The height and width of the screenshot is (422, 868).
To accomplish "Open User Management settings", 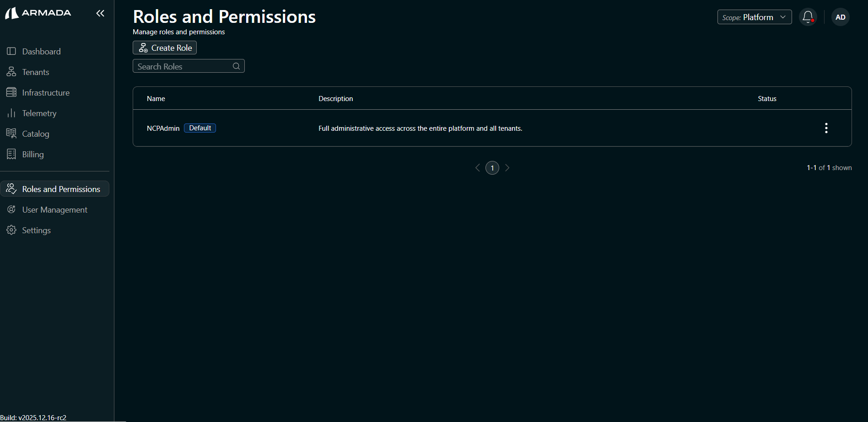I will tap(54, 209).
